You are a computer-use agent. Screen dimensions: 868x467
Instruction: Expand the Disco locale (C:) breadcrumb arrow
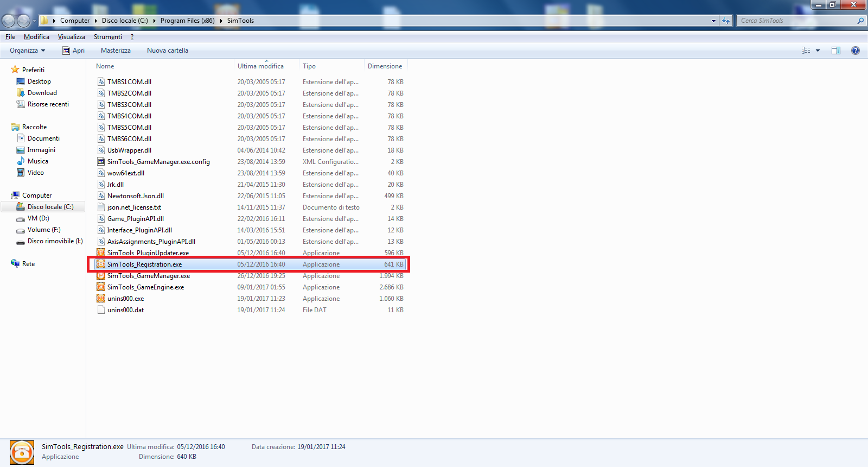tap(155, 21)
